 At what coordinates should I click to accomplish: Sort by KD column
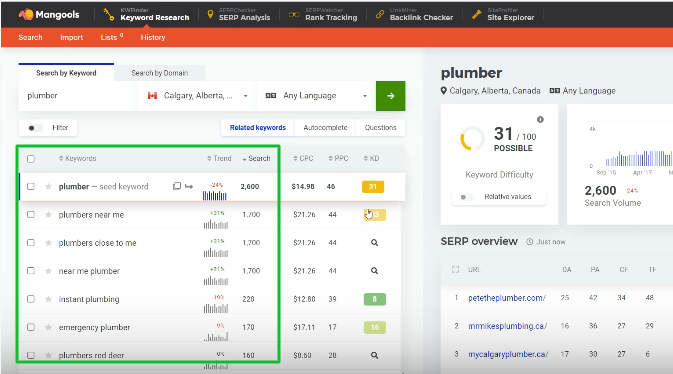click(x=371, y=158)
